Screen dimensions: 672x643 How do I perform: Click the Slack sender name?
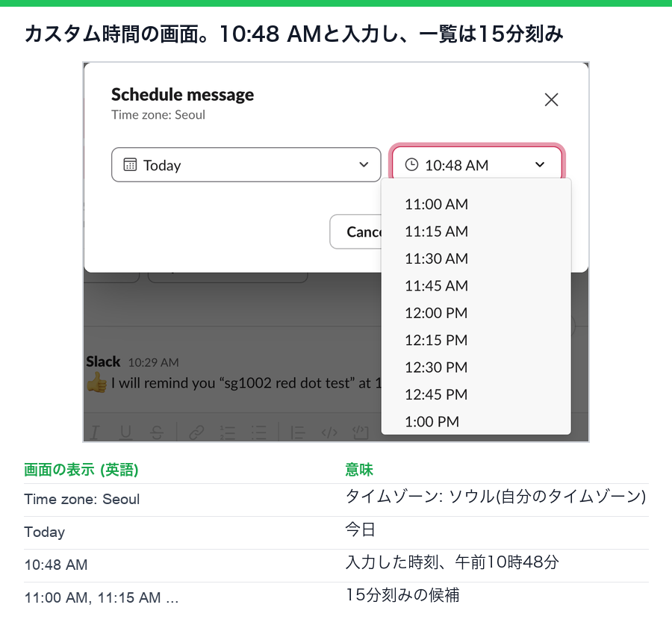coord(103,361)
